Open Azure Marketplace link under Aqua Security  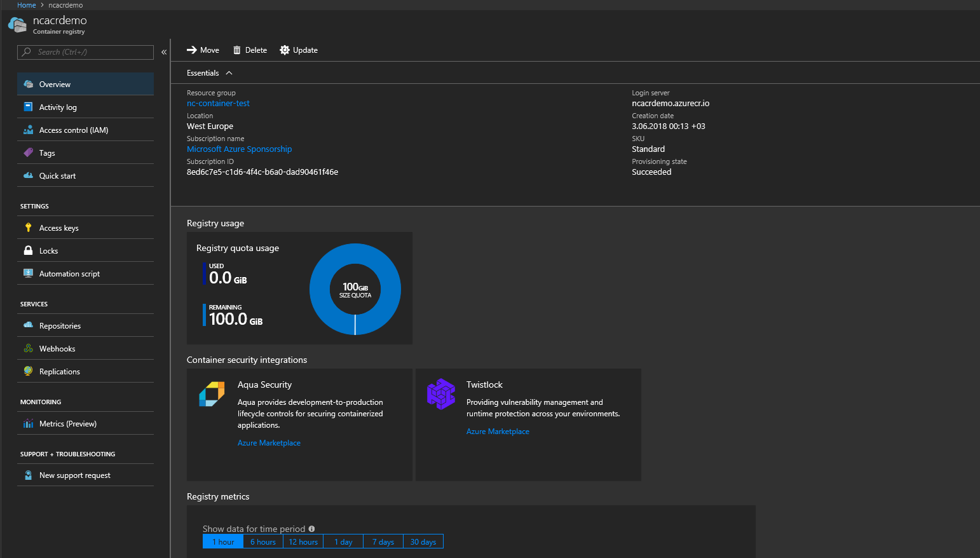269,443
